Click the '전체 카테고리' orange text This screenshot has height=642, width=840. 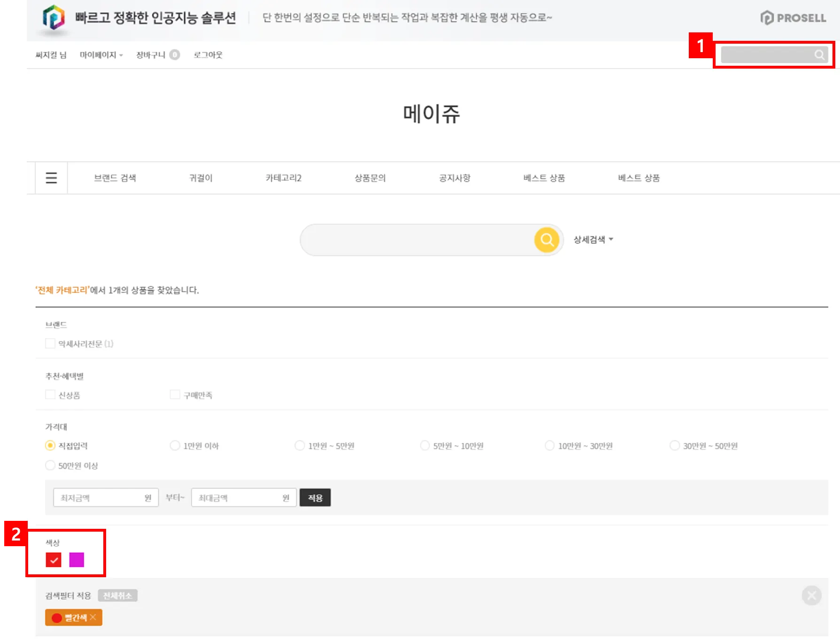pyautogui.click(x=62, y=290)
